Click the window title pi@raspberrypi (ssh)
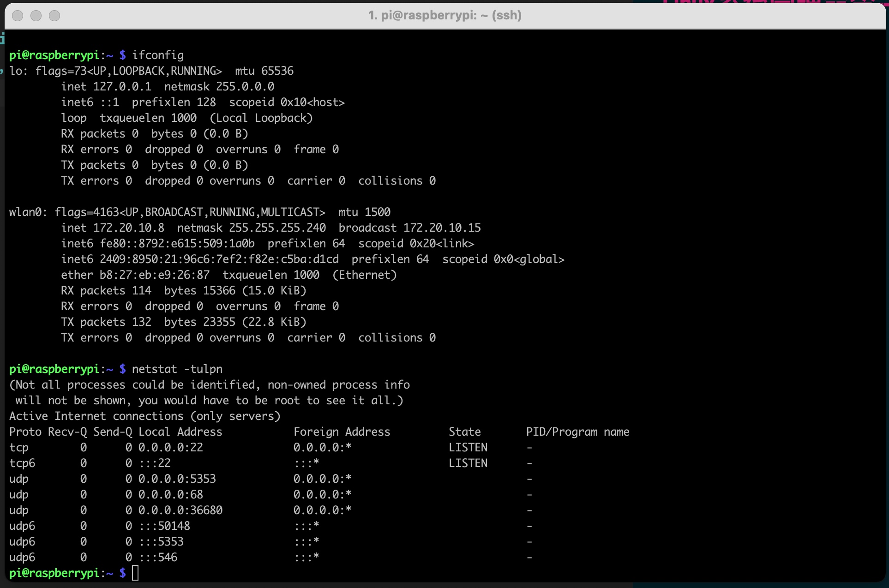Image resolution: width=889 pixels, height=588 pixels. point(444,16)
